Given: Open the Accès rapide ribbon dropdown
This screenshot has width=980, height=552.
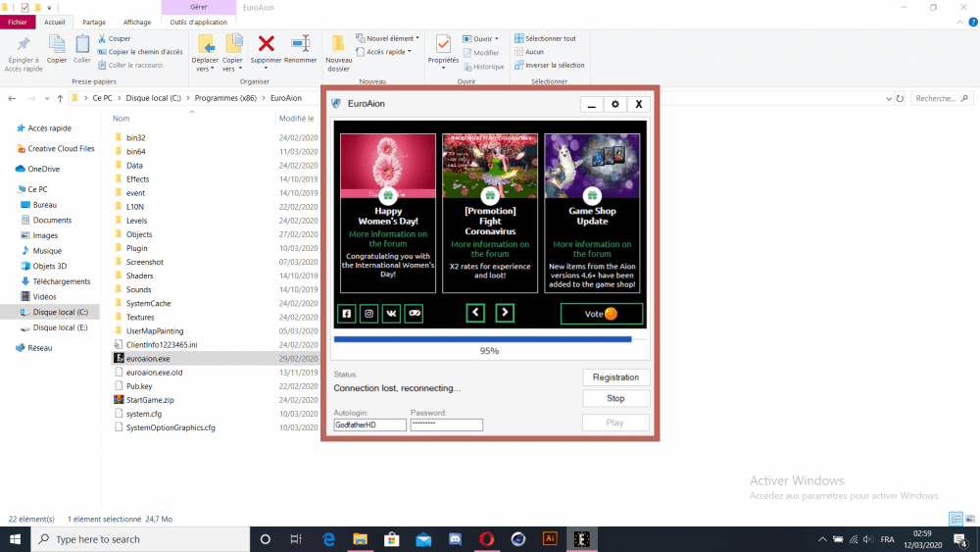Looking at the screenshot, I should pyautogui.click(x=388, y=52).
